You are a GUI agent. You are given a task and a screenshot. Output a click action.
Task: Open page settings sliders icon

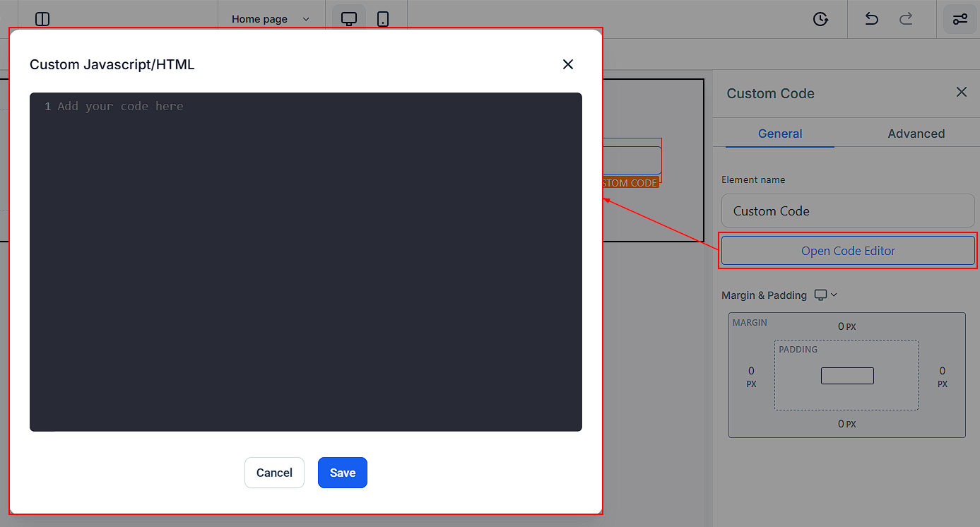pos(960,19)
